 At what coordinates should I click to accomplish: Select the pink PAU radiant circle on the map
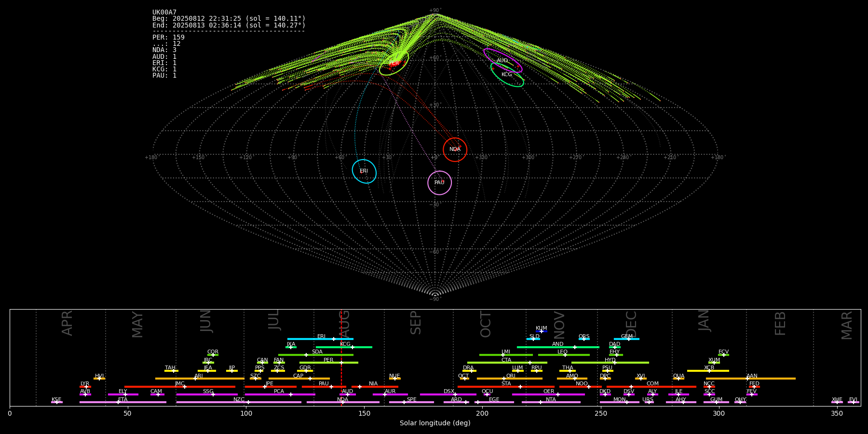click(439, 183)
